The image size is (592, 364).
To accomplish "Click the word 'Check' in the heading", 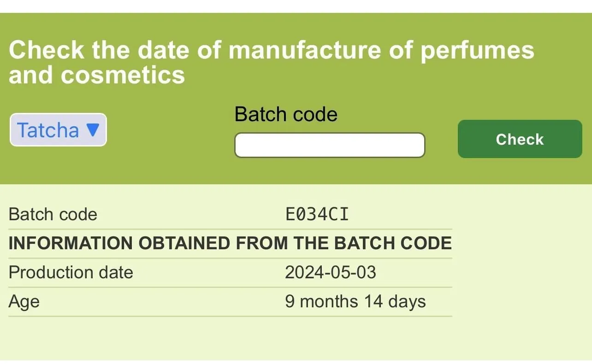I will 47,50.
